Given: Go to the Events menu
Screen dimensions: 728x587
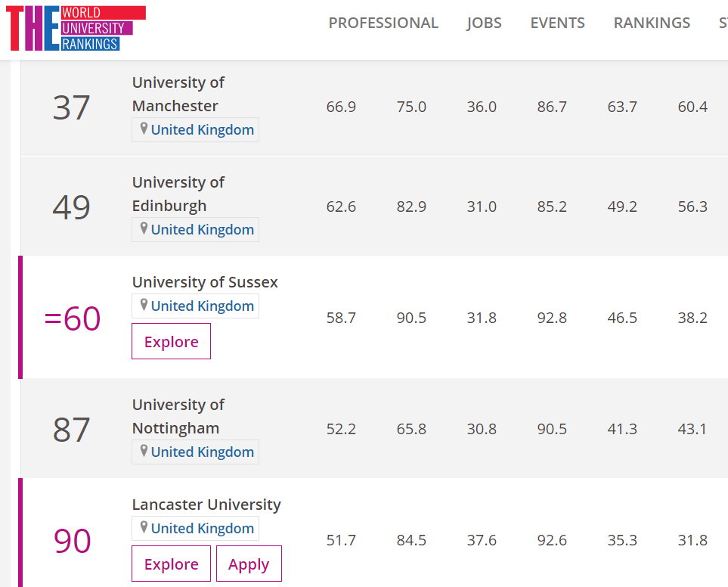Looking at the screenshot, I should click(557, 23).
